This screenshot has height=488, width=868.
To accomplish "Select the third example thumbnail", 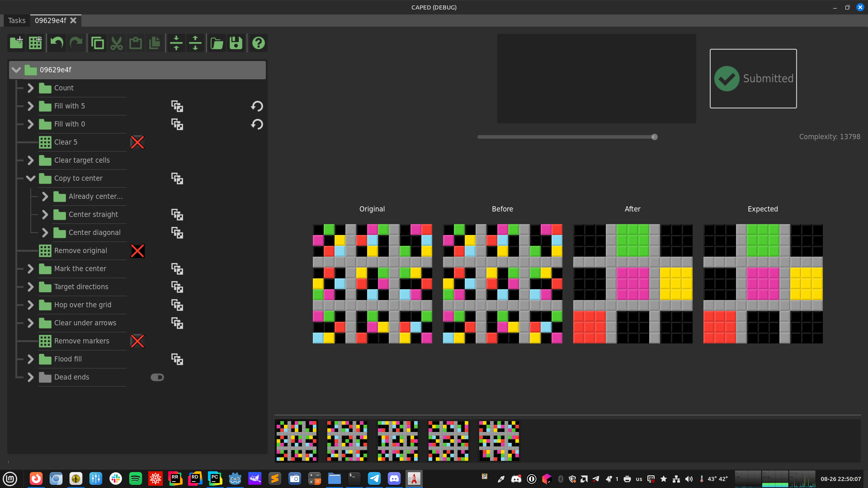I will pos(398,441).
